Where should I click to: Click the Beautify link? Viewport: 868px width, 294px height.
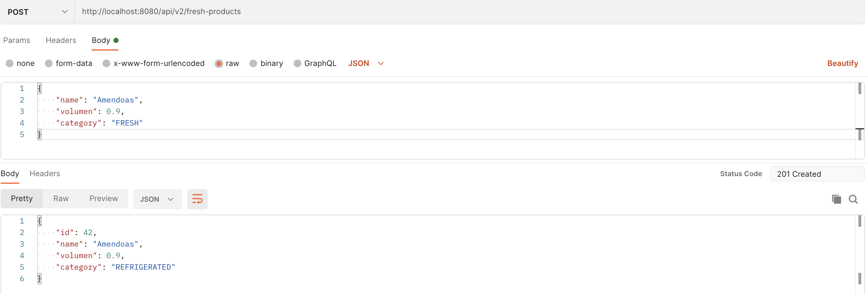click(842, 63)
